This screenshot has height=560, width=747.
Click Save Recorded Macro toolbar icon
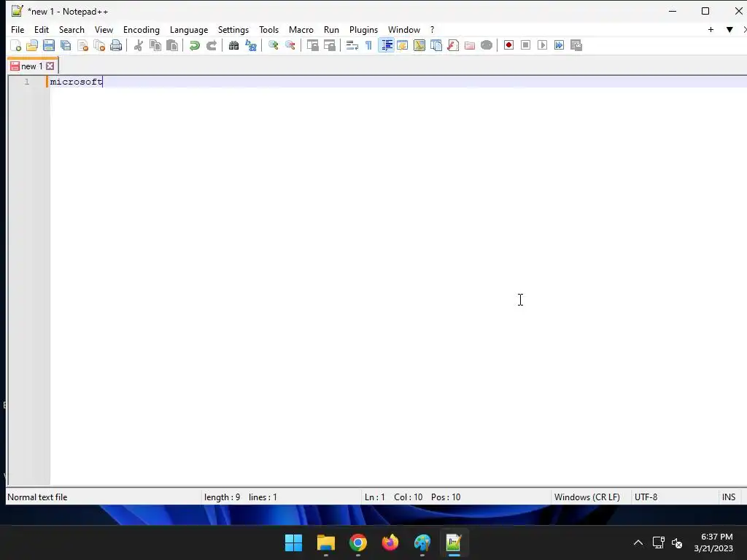[x=576, y=45]
